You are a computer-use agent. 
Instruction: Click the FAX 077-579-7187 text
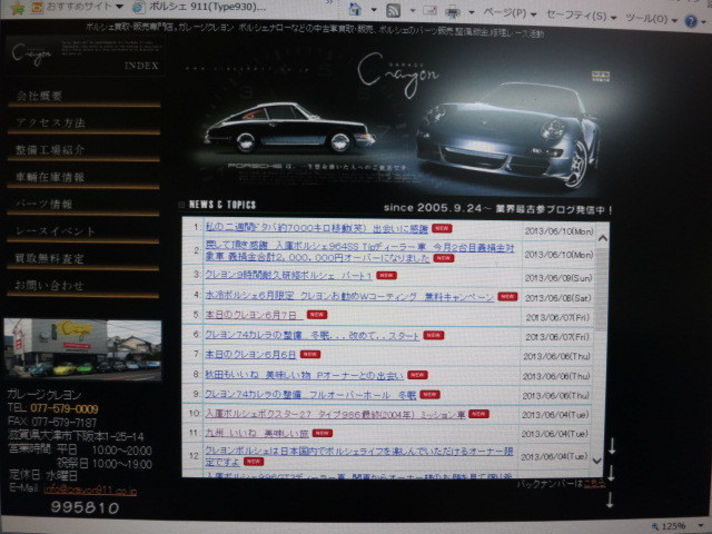point(52,422)
